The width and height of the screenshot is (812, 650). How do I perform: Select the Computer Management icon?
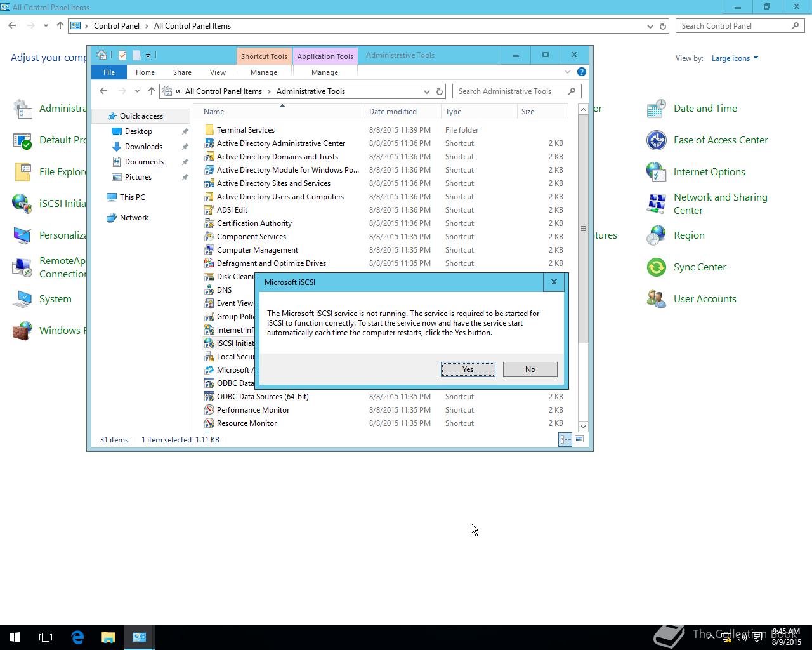click(x=209, y=250)
